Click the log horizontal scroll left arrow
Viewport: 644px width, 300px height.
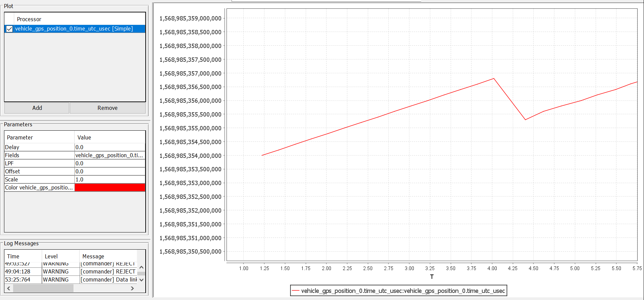coord(9,288)
